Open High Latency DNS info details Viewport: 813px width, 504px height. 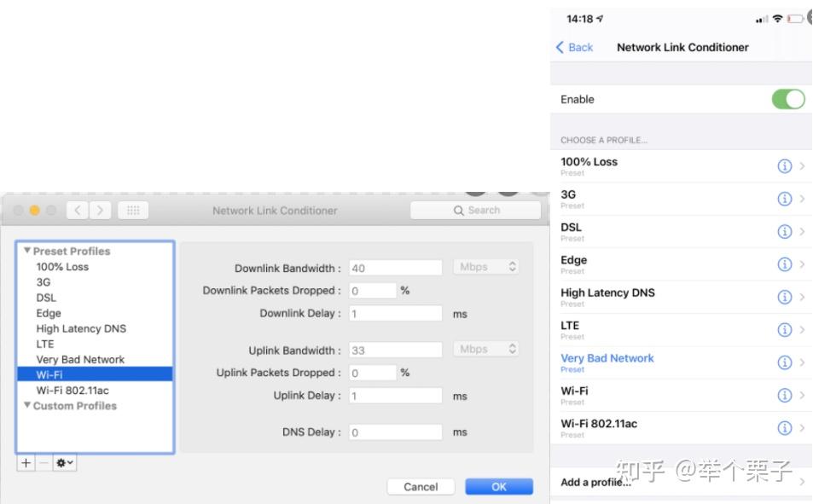point(785,297)
